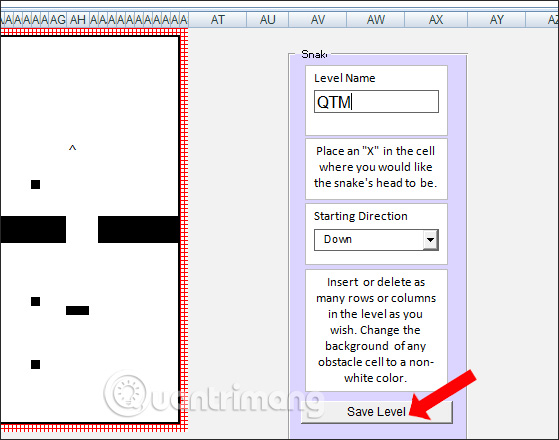Select column header AX

[436, 20]
